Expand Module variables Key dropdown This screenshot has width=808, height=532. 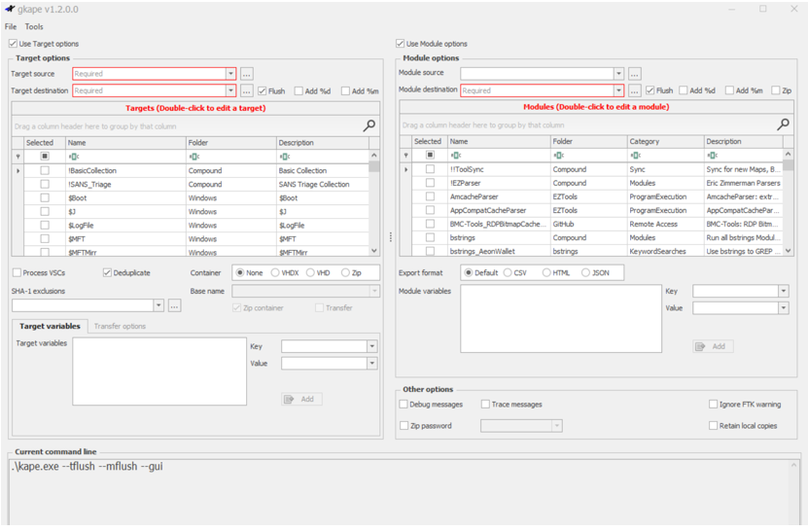coord(784,291)
